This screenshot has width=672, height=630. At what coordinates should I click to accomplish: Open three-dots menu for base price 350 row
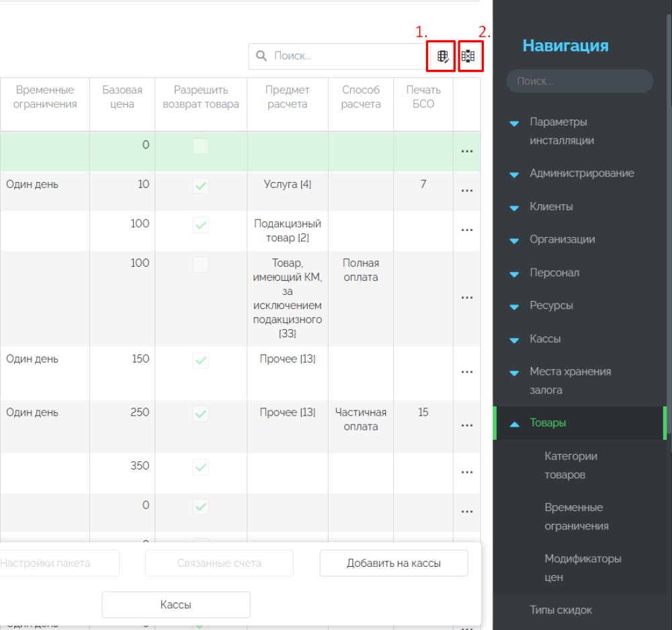coord(467,472)
